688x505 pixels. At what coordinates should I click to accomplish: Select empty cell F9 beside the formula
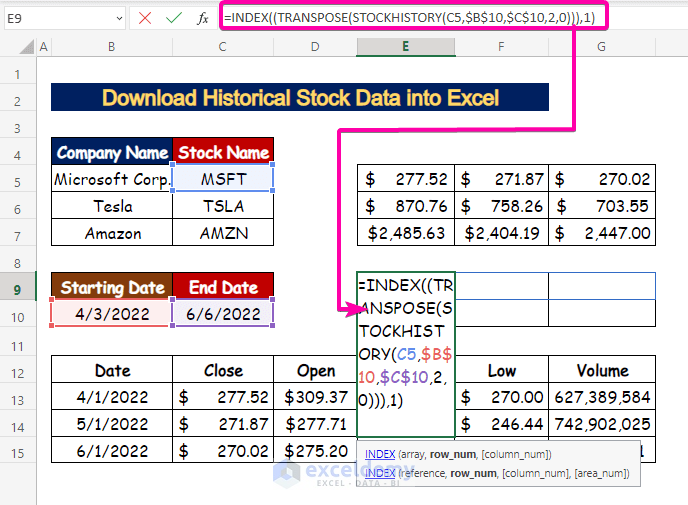[x=502, y=286]
